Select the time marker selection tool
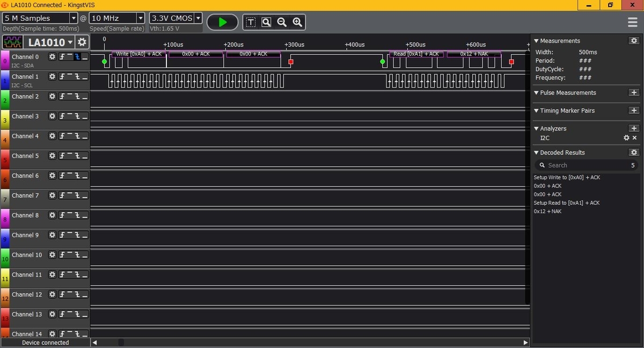Image resolution: width=644 pixels, height=348 pixels. (x=251, y=22)
